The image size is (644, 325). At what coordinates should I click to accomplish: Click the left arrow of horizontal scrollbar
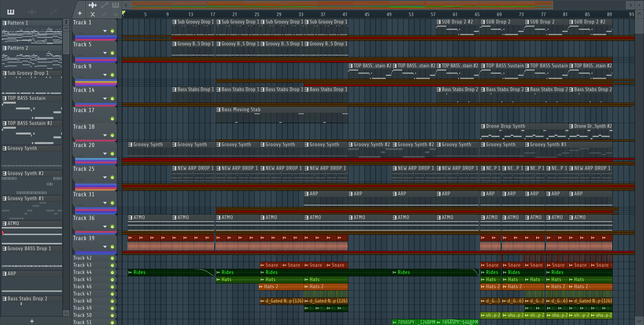(x=126, y=5)
